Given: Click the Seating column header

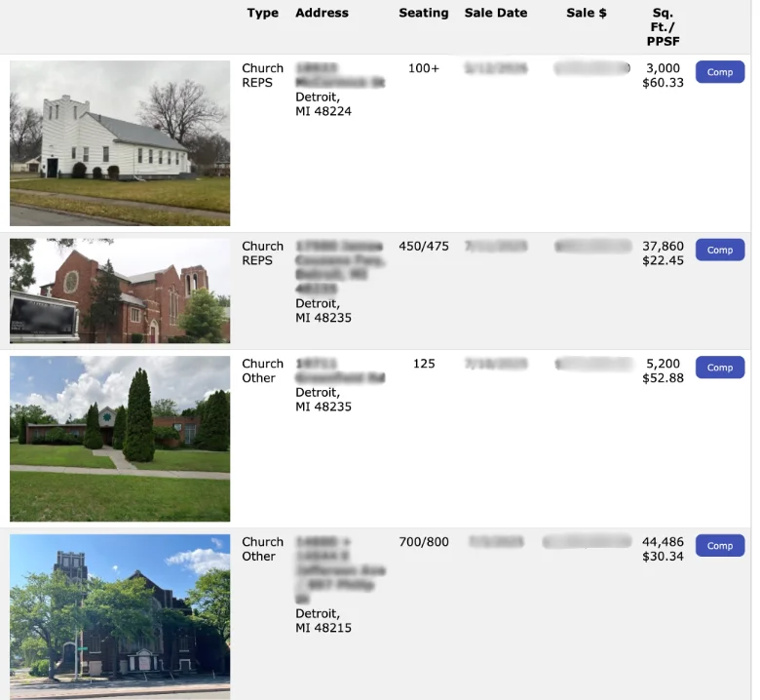Looking at the screenshot, I should click(424, 13).
